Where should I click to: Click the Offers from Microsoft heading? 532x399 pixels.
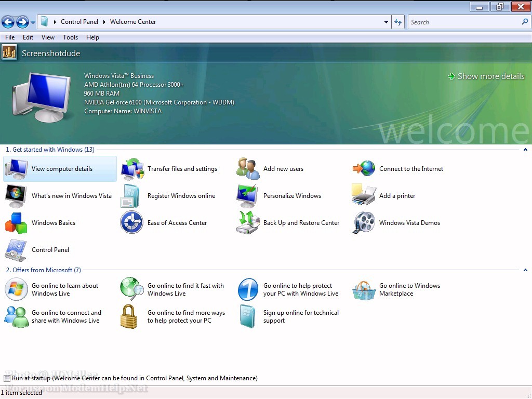(x=44, y=270)
